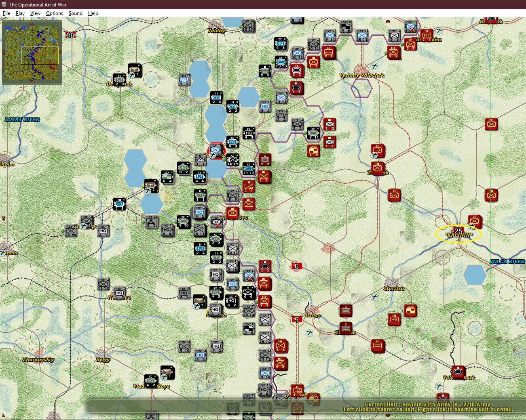Open the Sound menu
Image resolution: width=526 pixels, height=420 pixels.
click(75, 13)
